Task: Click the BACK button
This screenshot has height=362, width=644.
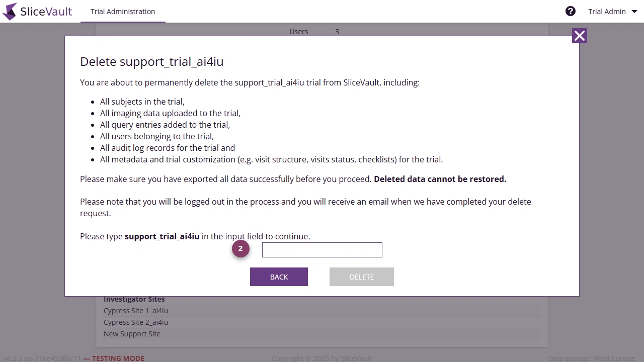Action: coord(279,277)
